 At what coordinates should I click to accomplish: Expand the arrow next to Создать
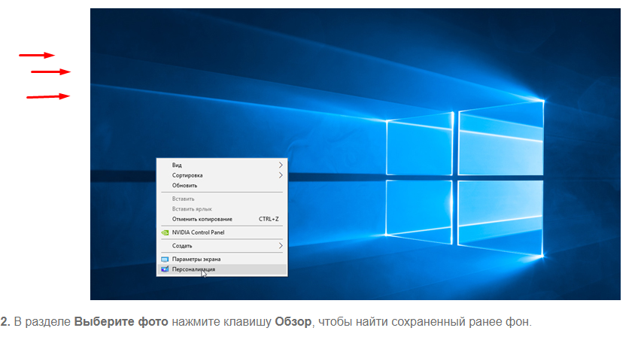(x=281, y=246)
